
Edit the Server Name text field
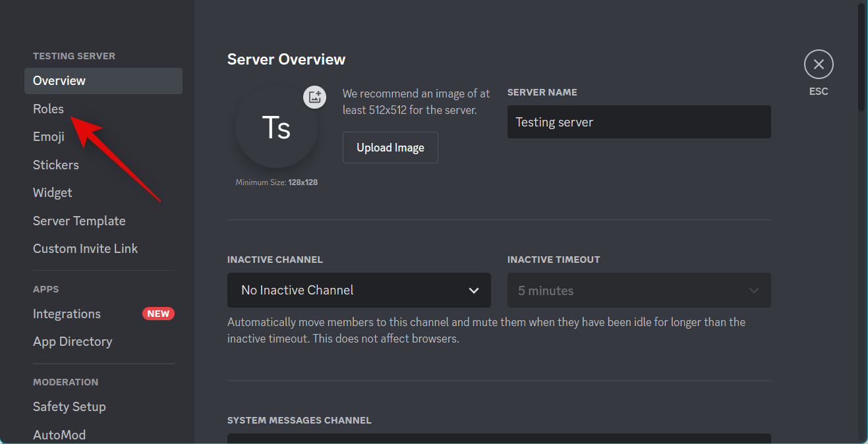tap(639, 122)
